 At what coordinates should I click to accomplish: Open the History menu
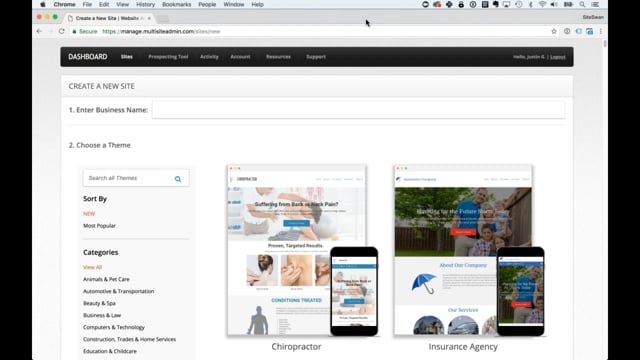point(145,4)
